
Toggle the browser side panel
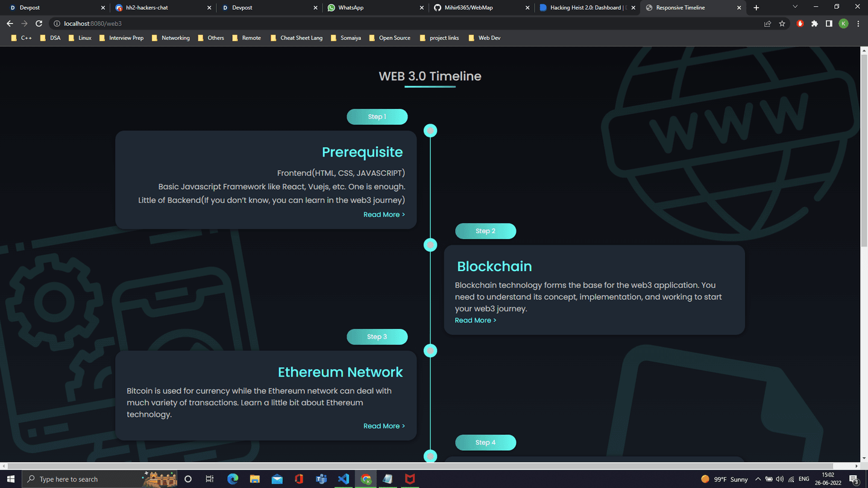(829, 23)
